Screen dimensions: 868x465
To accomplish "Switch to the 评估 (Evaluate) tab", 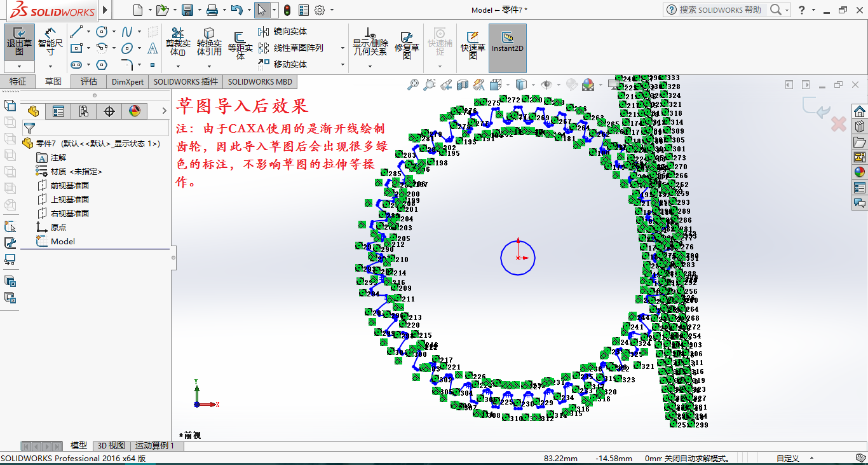I will [89, 81].
